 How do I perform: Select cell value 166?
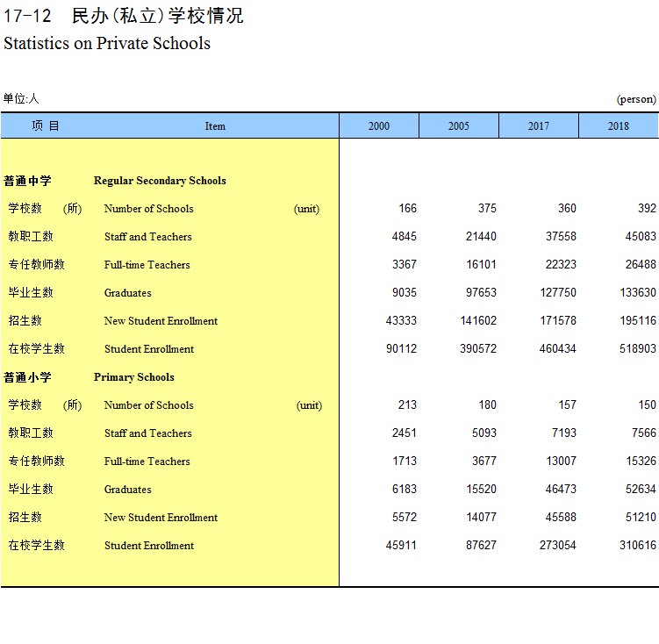point(408,208)
